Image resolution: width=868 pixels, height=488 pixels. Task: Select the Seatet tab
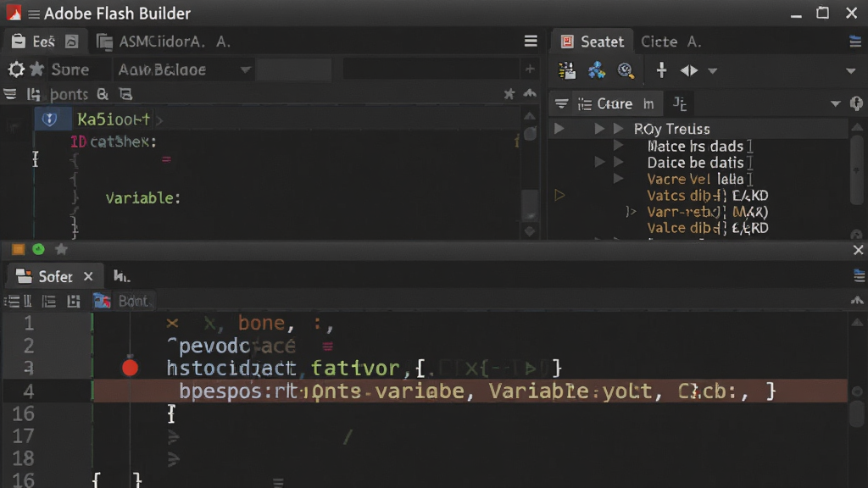click(x=593, y=42)
